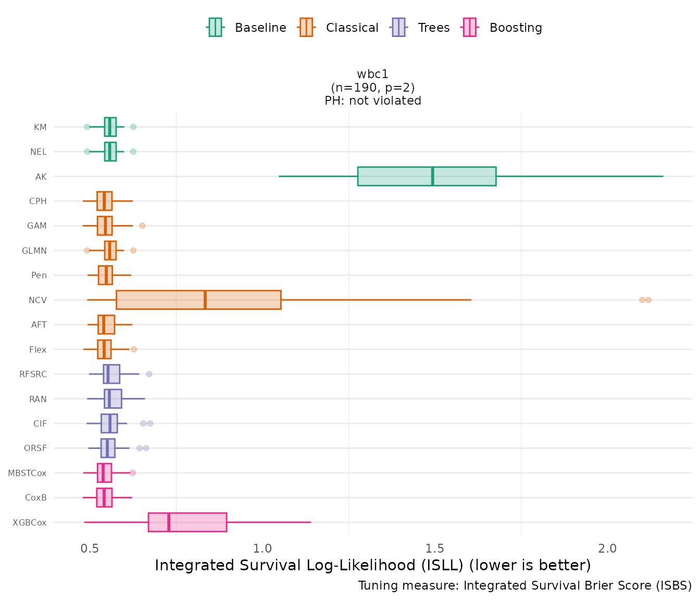The image size is (700, 600).
Task: Click the '2.0' x-axis tick label
Action: [x=607, y=548]
